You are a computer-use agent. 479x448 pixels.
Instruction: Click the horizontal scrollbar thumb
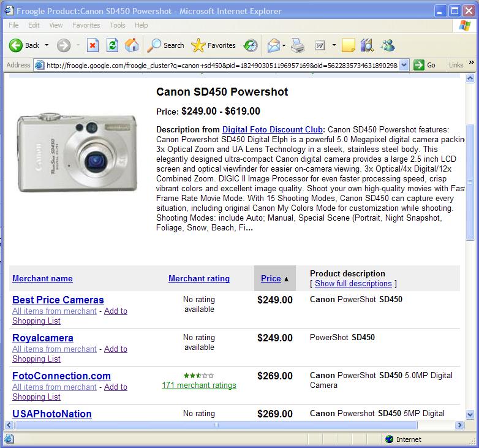[x=216, y=425]
